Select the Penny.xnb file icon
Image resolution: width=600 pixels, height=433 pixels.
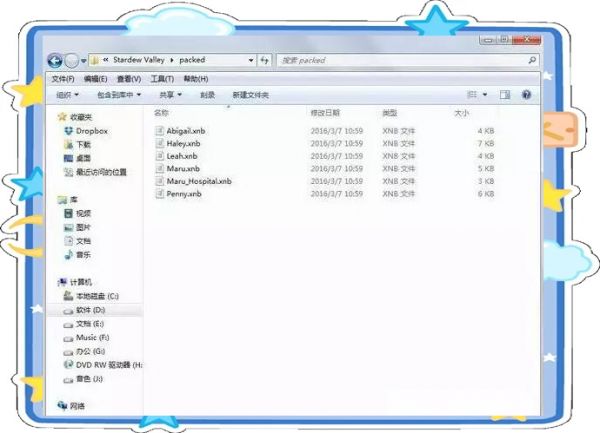click(x=160, y=194)
